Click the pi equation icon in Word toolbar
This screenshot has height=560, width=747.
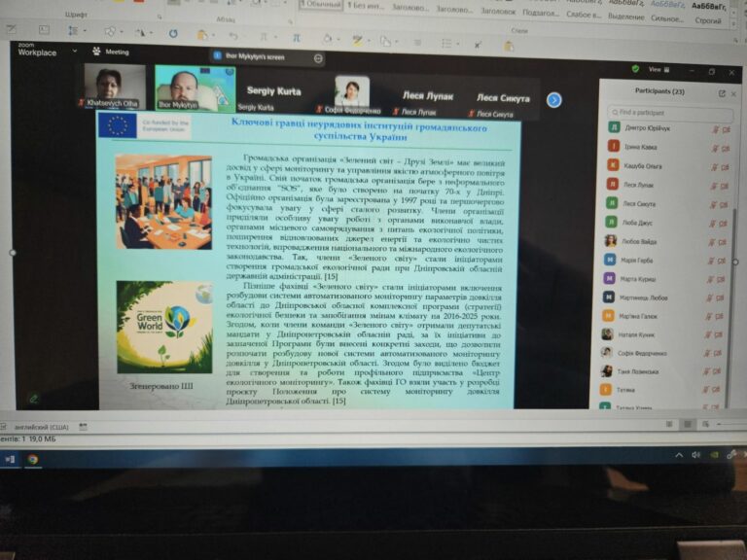click(x=297, y=38)
